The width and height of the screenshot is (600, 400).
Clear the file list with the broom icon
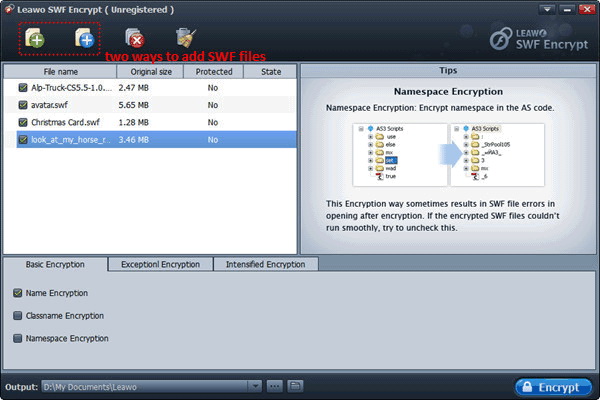pos(186,38)
